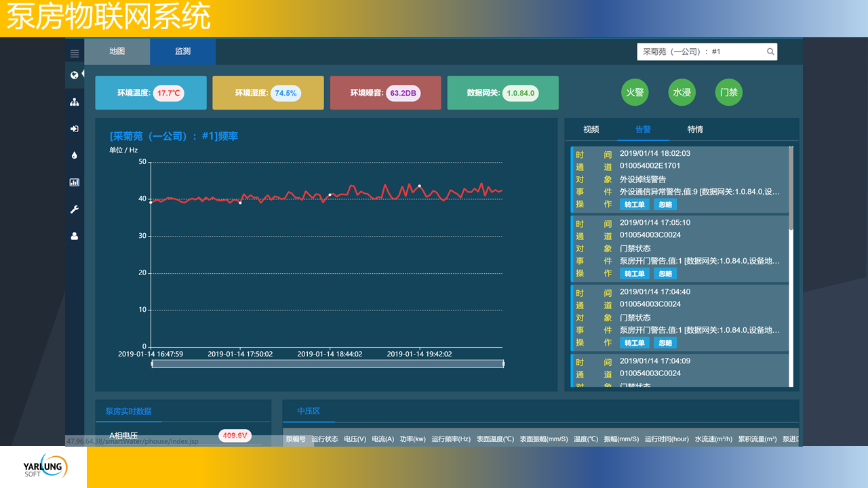Click the 运行时间(hour) column header
The width and height of the screenshot is (868, 488).
667,439
